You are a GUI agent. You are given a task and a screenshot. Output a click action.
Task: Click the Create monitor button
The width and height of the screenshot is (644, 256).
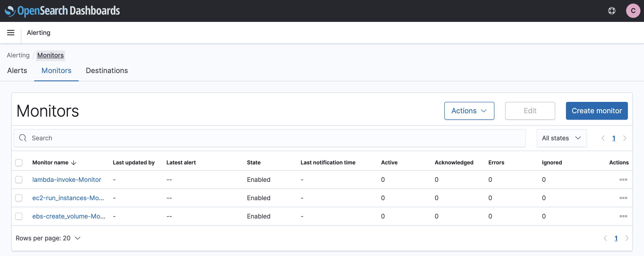[x=597, y=110]
